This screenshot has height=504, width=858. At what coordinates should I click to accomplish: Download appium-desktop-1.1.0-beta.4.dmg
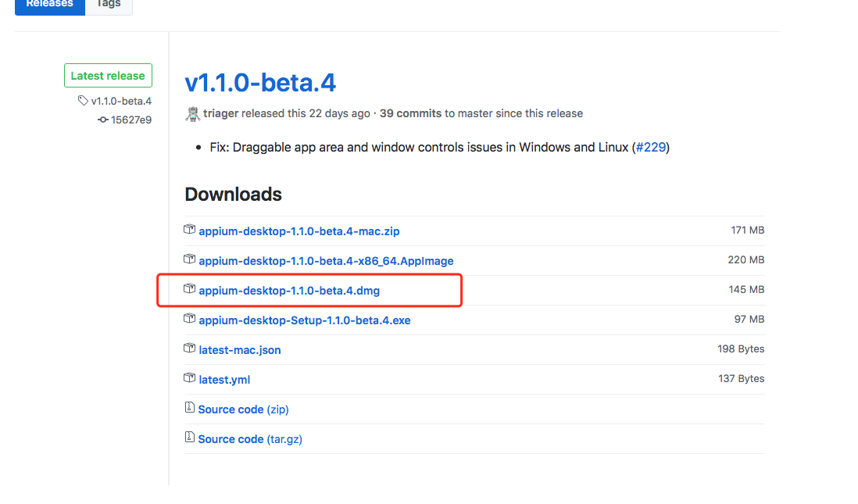tap(289, 291)
